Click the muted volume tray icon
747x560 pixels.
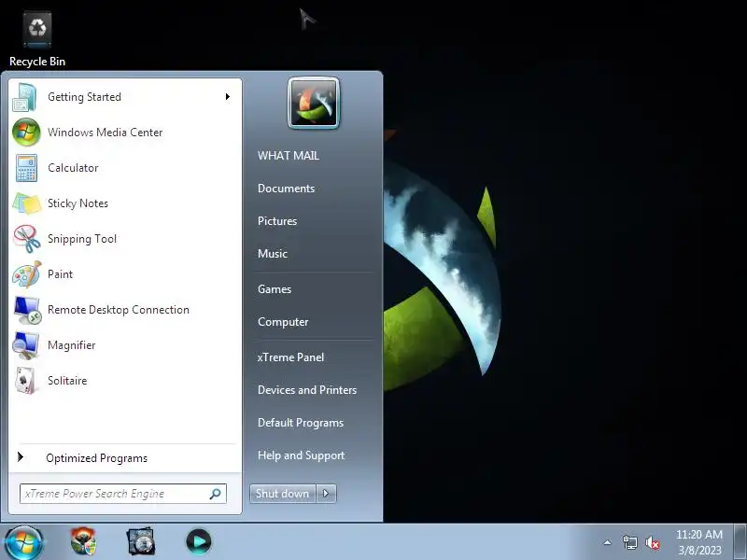653,542
